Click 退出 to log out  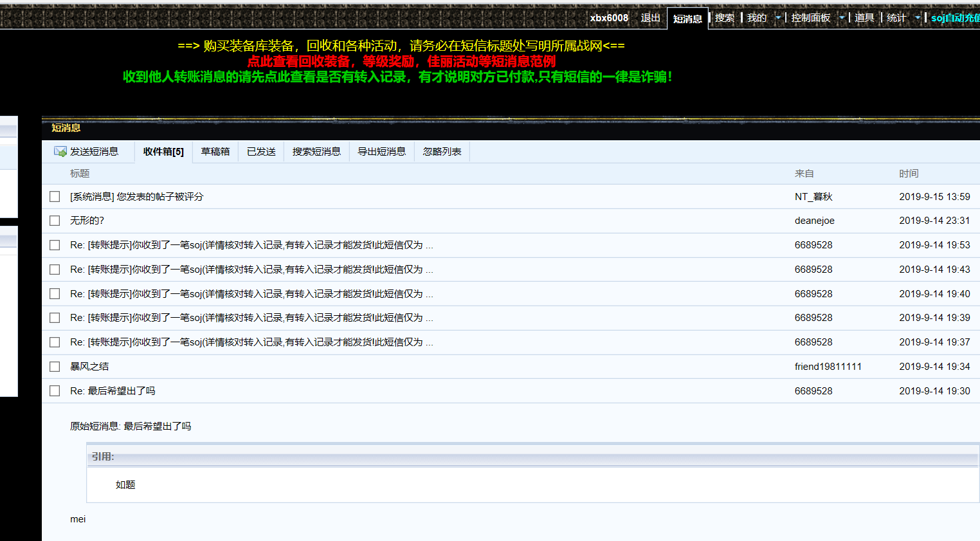[x=650, y=18]
